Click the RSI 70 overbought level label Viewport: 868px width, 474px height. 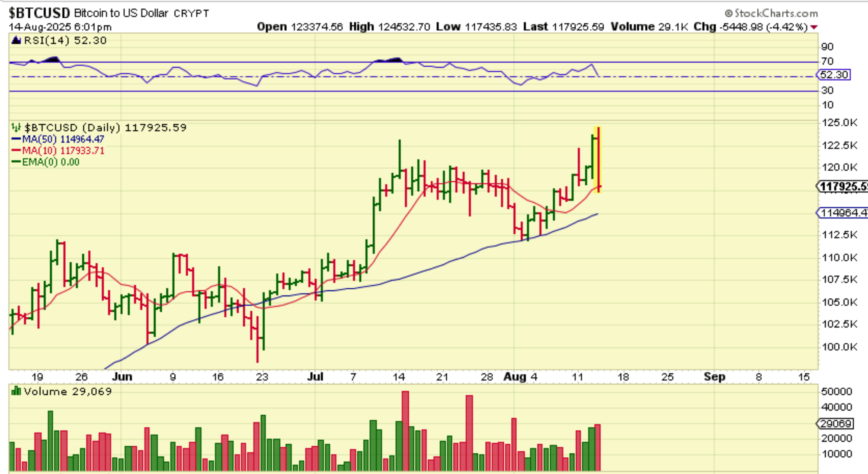coord(827,61)
